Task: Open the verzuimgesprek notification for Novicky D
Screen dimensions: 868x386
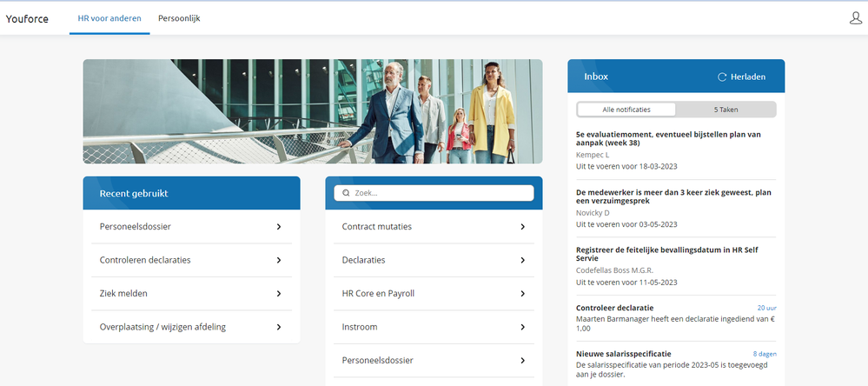Action: point(676,209)
